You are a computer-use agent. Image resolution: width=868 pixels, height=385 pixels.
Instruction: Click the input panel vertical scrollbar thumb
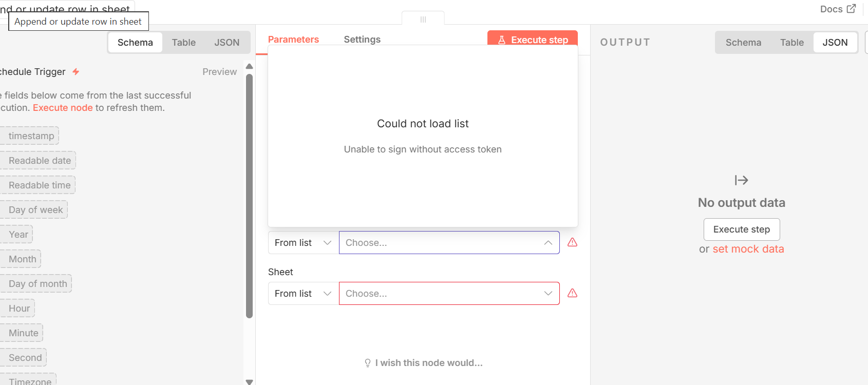click(250, 195)
